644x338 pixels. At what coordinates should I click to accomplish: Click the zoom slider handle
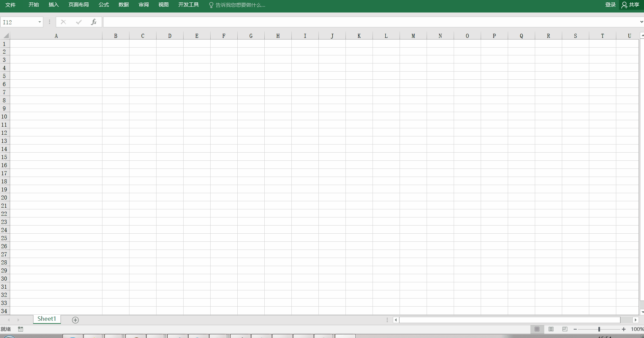pyautogui.click(x=599, y=329)
